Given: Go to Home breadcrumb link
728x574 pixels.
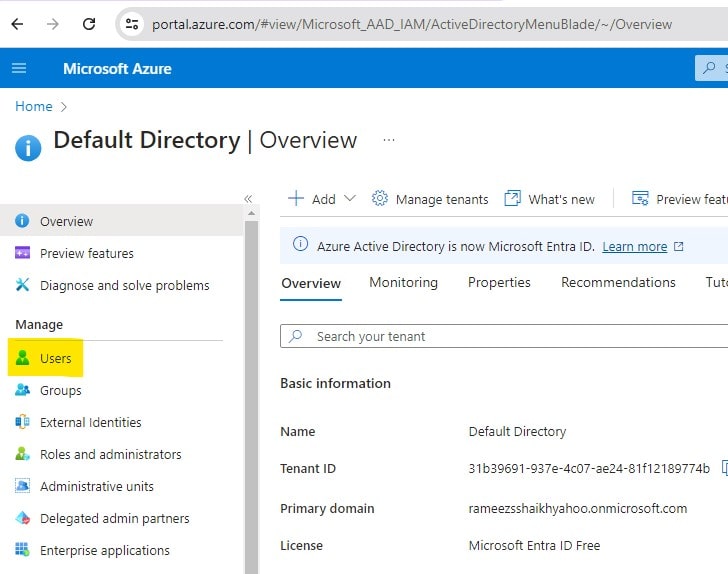Looking at the screenshot, I should click(x=33, y=106).
